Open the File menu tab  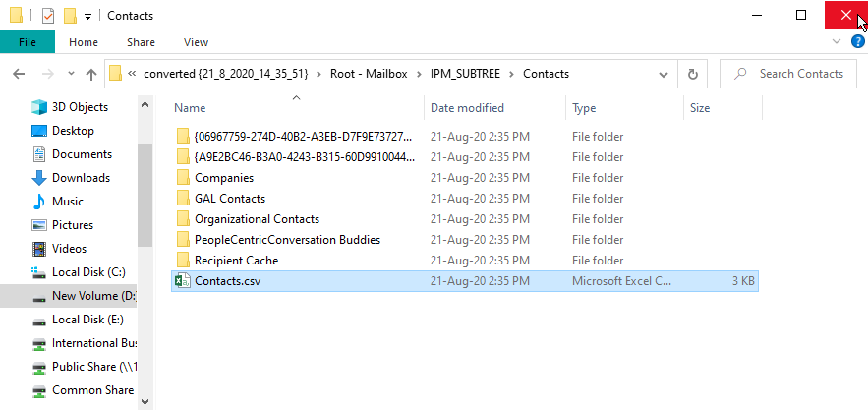(x=28, y=42)
